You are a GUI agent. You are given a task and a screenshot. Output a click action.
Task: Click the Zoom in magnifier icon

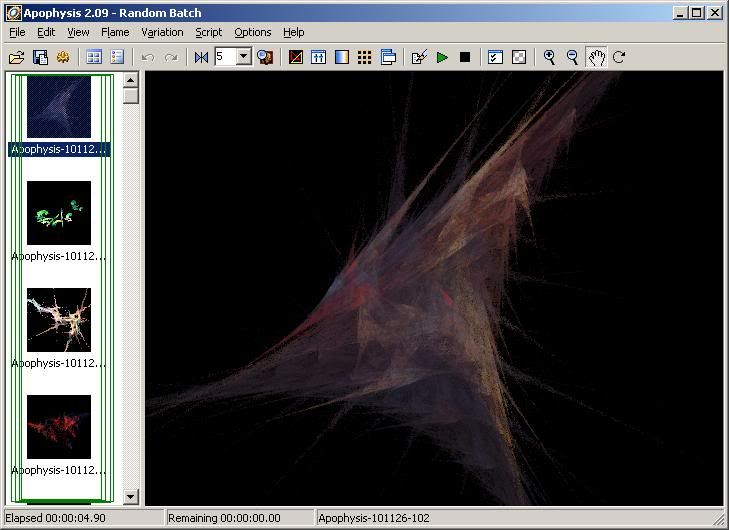(549, 57)
